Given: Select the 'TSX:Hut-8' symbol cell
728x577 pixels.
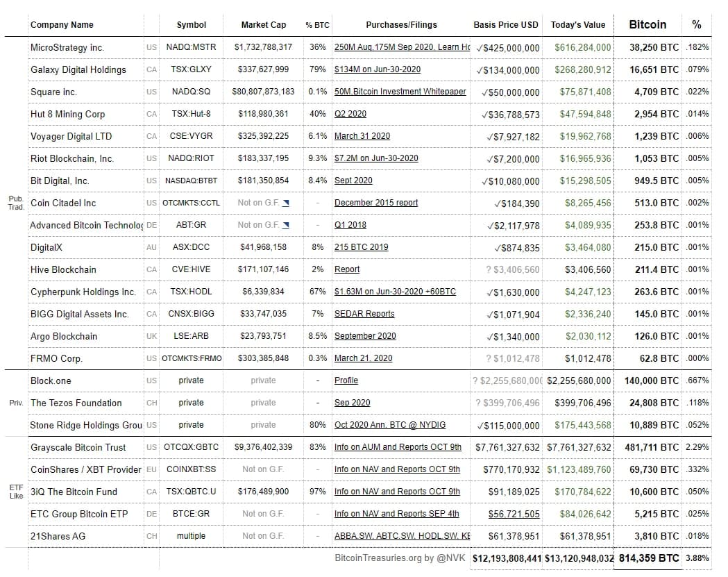Looking at the screenshot, I should (x=192, y=114).
